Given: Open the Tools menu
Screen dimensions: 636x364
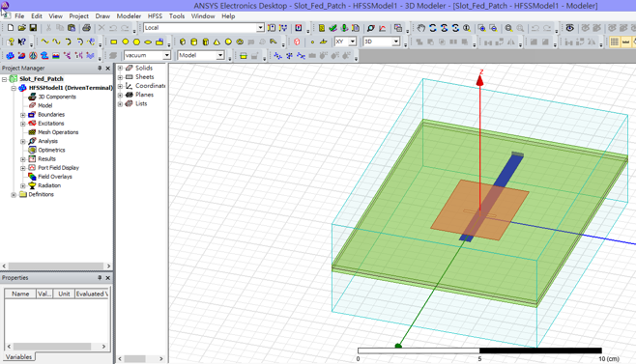Looking at the screenshot, I should coord(177,16).
